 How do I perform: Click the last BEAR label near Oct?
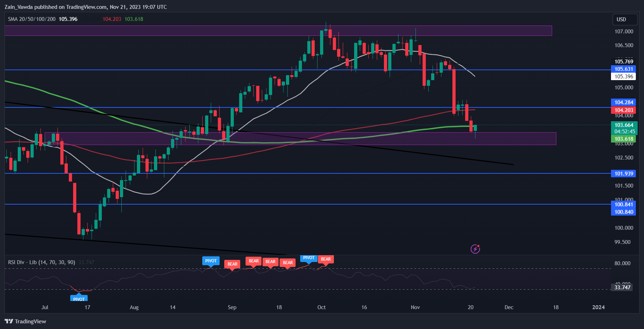326,260
